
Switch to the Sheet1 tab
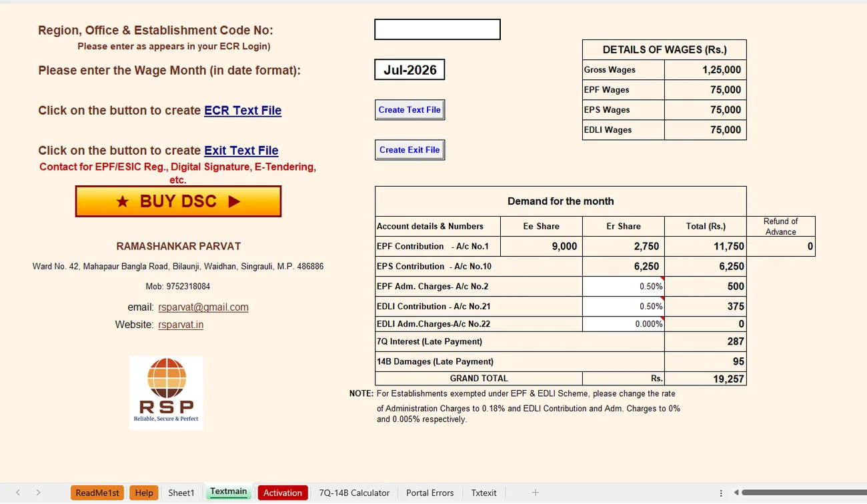tap(181, 493)
